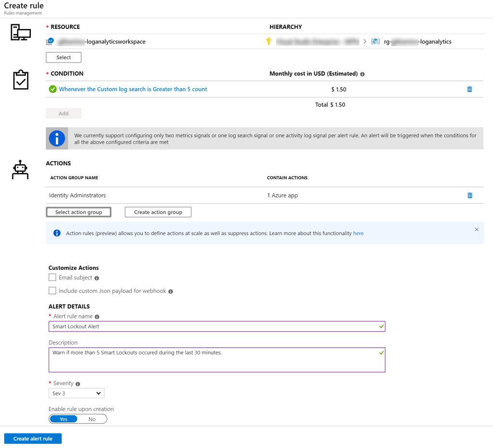Check Include custom Json payload for webhook
Screen dimensions: 493x448
click(53, 291)
